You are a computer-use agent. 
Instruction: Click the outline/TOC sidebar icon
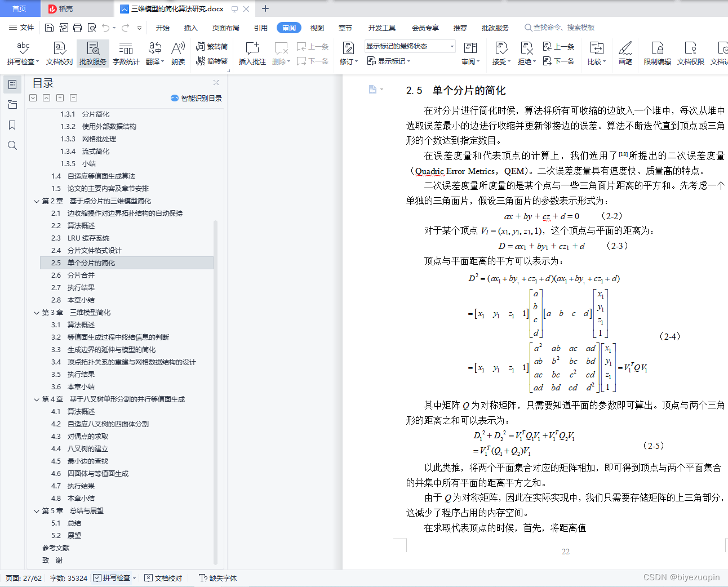12,85
